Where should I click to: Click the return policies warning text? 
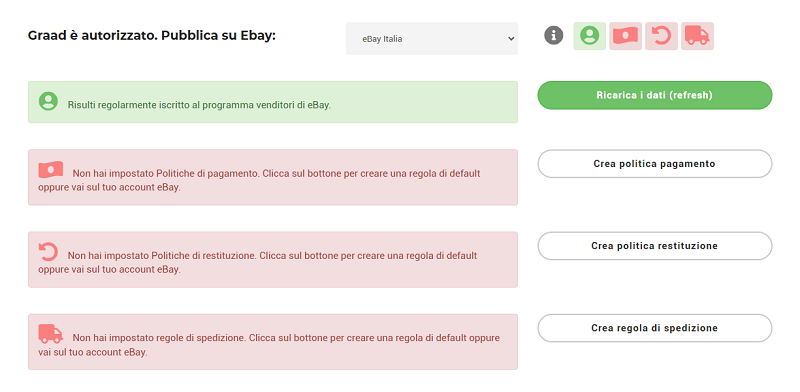pos(258,262)
